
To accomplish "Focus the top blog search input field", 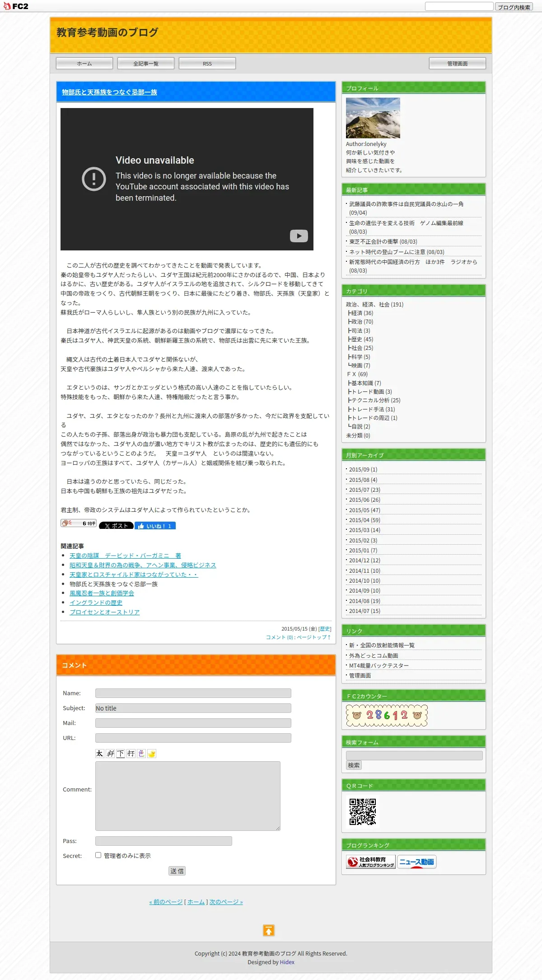I will tap(459, 6).
